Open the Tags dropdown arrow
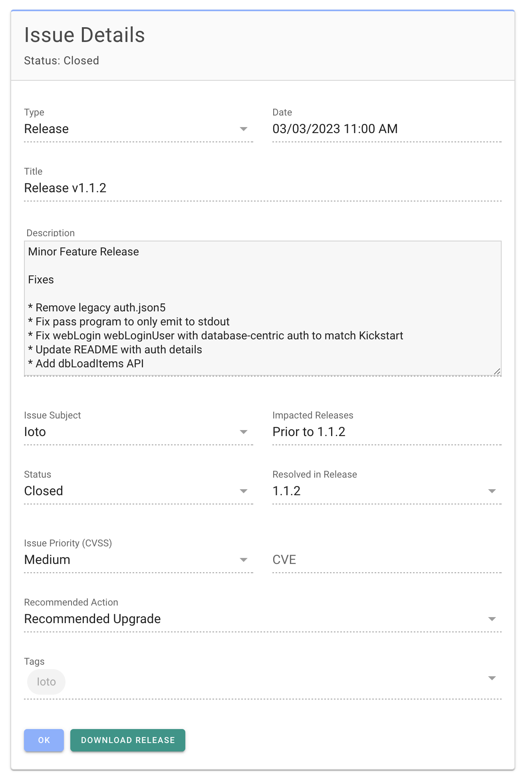 (x=492, y=678)
